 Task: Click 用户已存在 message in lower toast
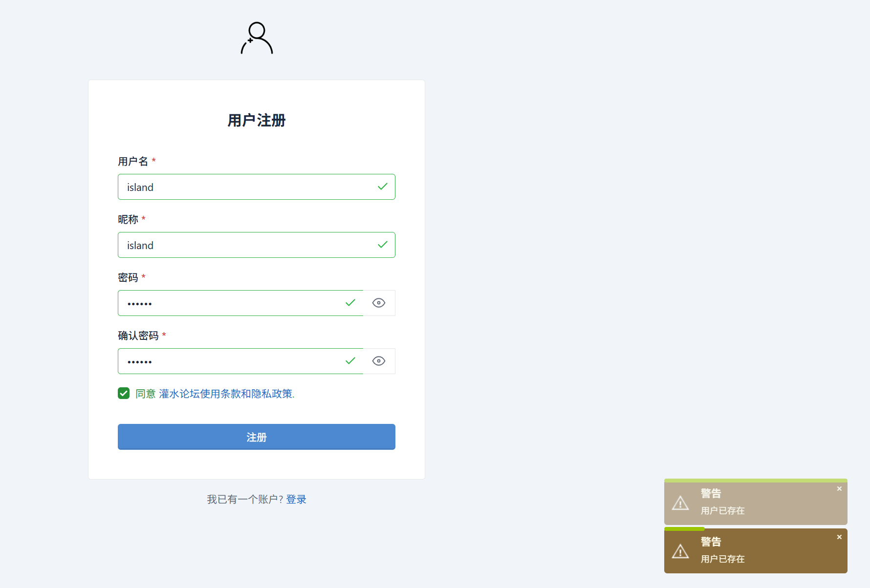[722, 559]
